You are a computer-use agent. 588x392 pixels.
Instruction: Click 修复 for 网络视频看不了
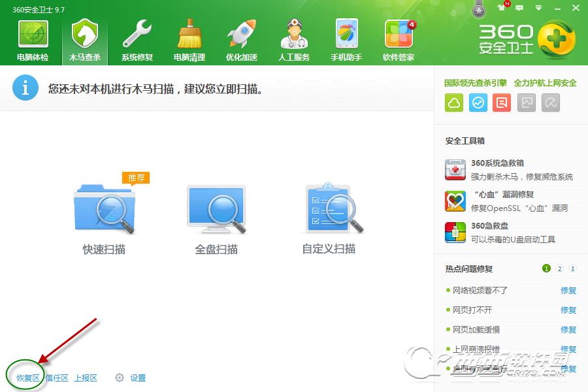[x=568, y=290]
